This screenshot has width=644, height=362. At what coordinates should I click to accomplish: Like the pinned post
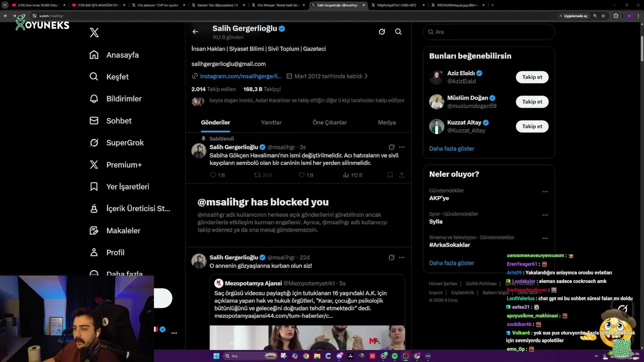tap(306, 175)
